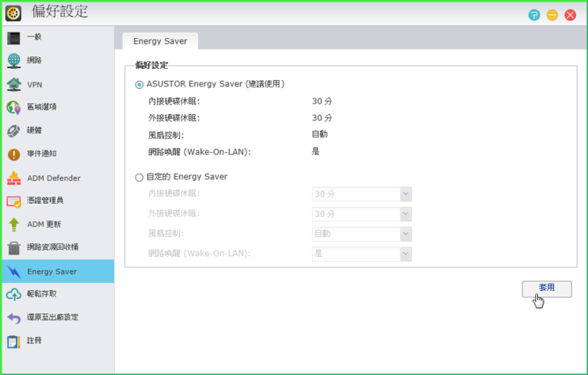Go to 網路 sidebar entry

click(58, 61)
